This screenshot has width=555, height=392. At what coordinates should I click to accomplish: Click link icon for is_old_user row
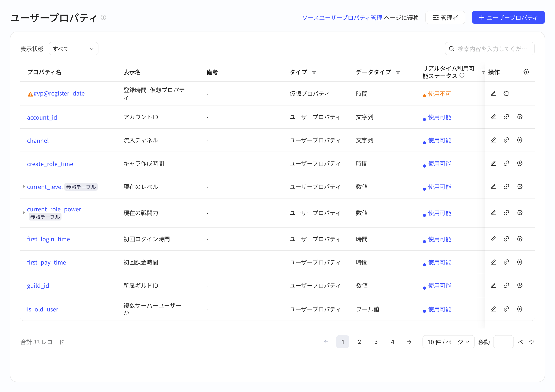coord(506,309)
